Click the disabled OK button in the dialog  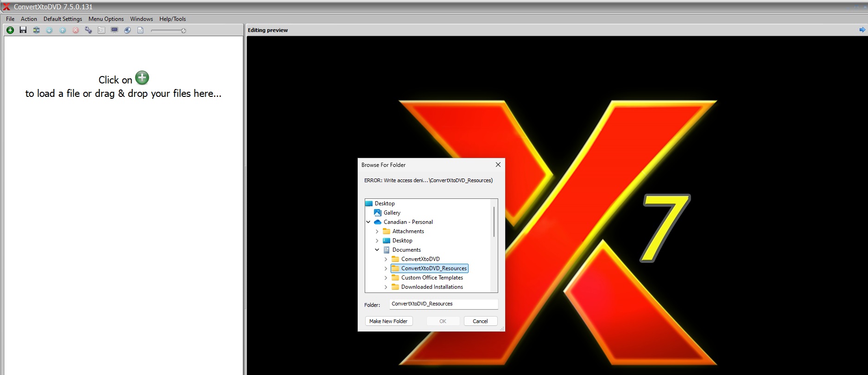click(x=443, y=321)
